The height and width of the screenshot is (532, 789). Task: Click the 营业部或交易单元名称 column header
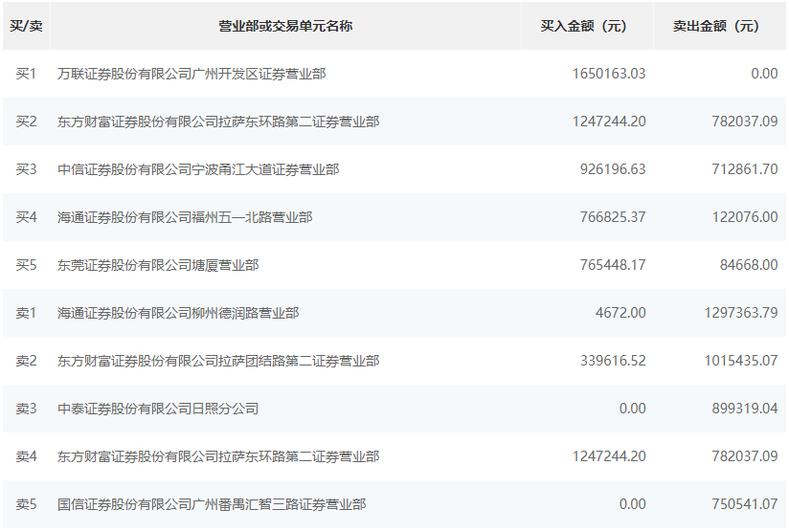[x=285, y=26]
